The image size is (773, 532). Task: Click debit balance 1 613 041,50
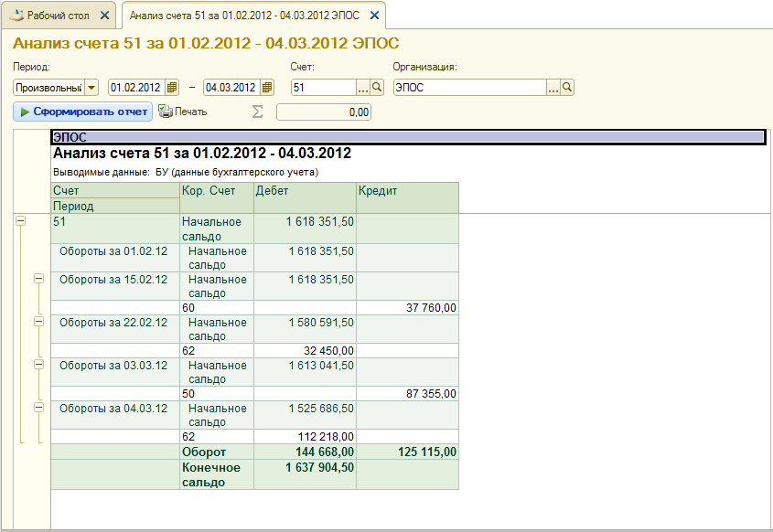(321, 366)
